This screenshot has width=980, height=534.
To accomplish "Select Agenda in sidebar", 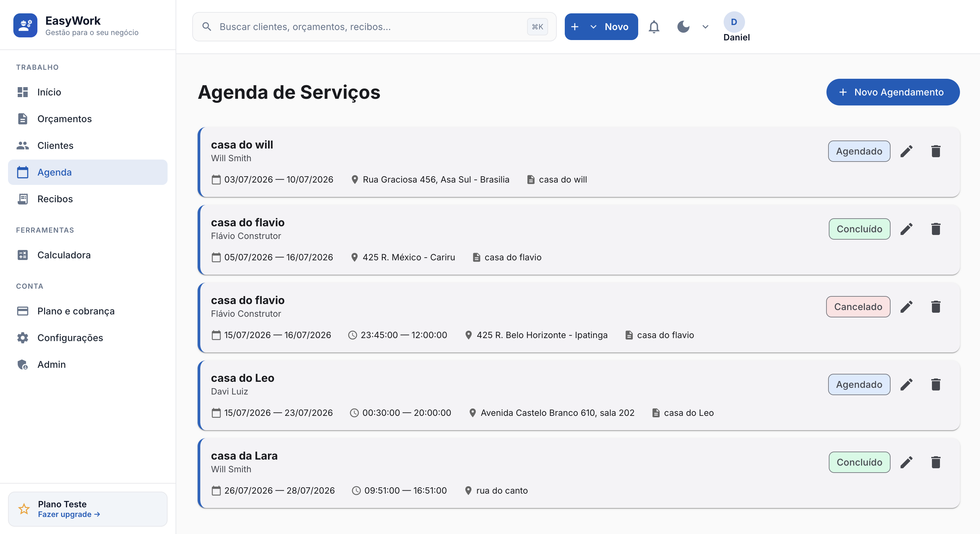I will click(87, 172).
